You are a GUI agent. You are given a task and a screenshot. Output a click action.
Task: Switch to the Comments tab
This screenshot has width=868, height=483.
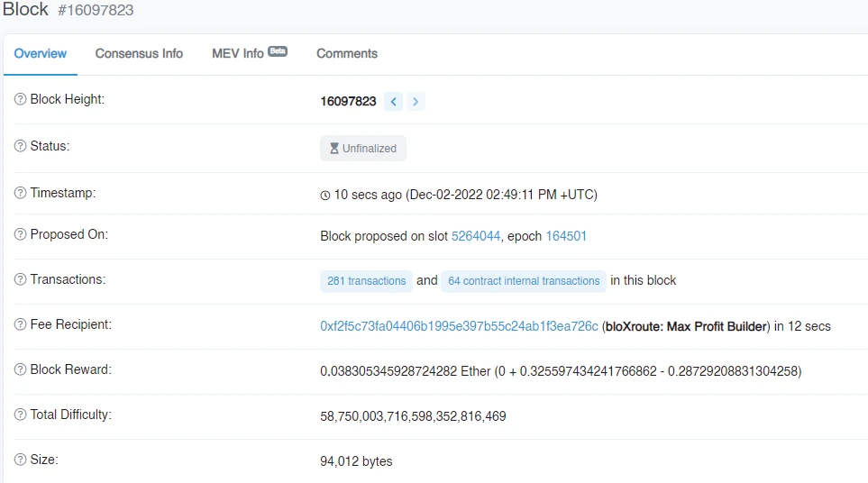pos(347,54)
